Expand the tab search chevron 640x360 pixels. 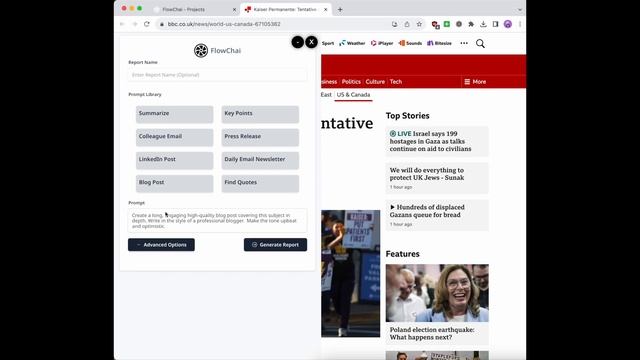(520, 9)
